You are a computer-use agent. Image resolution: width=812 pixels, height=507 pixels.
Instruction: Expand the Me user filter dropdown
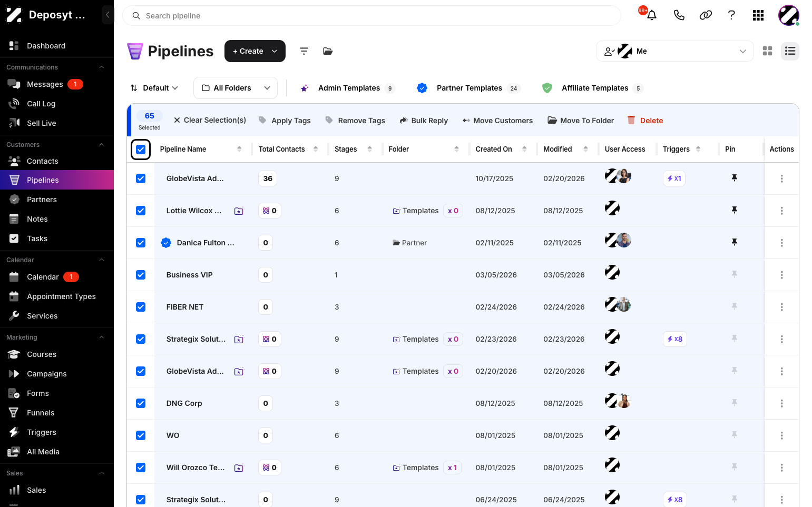coord(674,51)
